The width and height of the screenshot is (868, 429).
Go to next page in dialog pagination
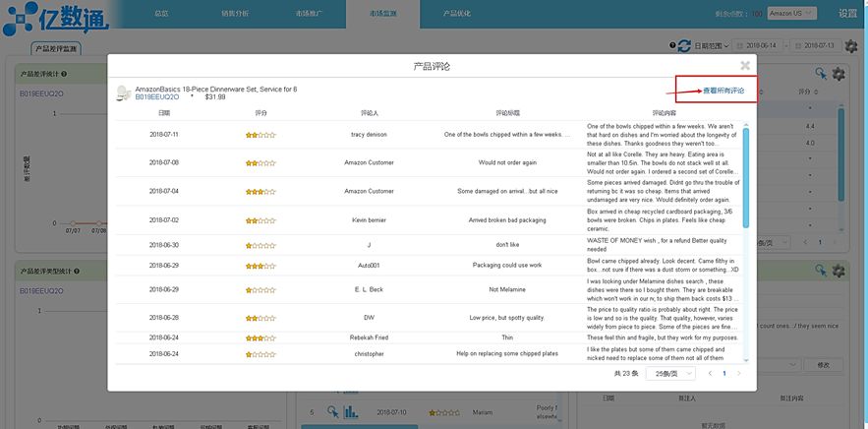(738, 374)
